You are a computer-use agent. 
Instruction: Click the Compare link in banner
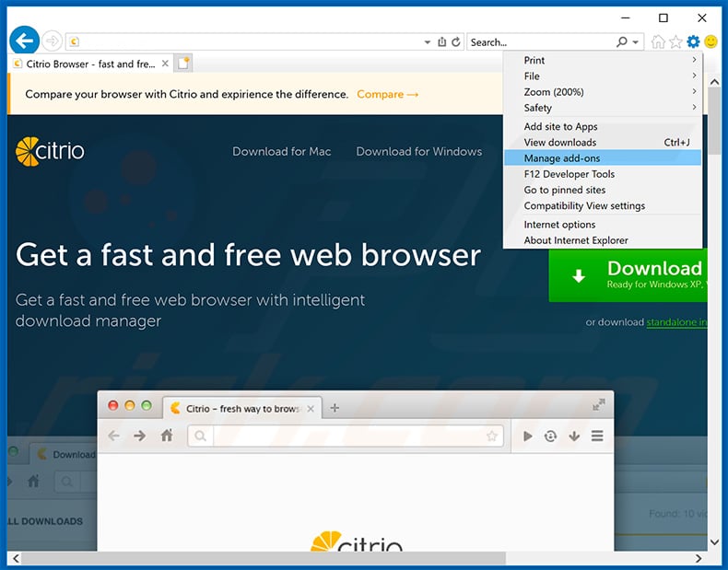388,94
